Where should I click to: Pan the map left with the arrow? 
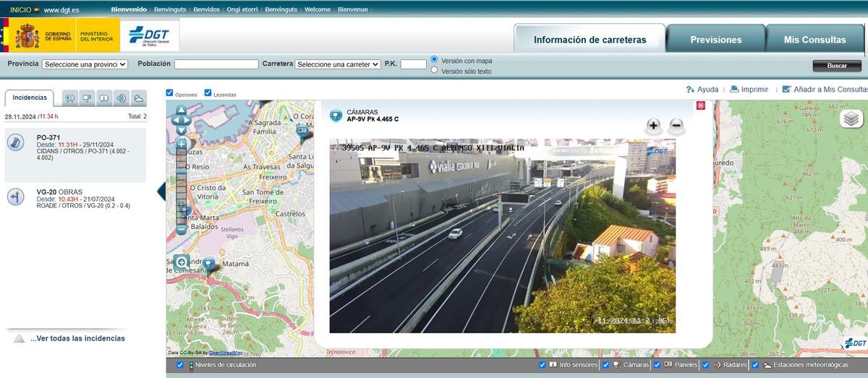point(174,121)
